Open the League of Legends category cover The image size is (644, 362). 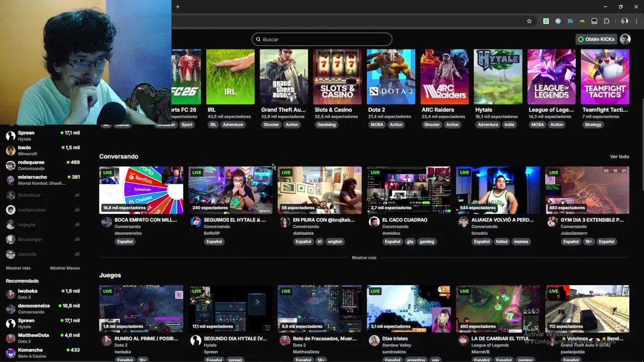551,76
